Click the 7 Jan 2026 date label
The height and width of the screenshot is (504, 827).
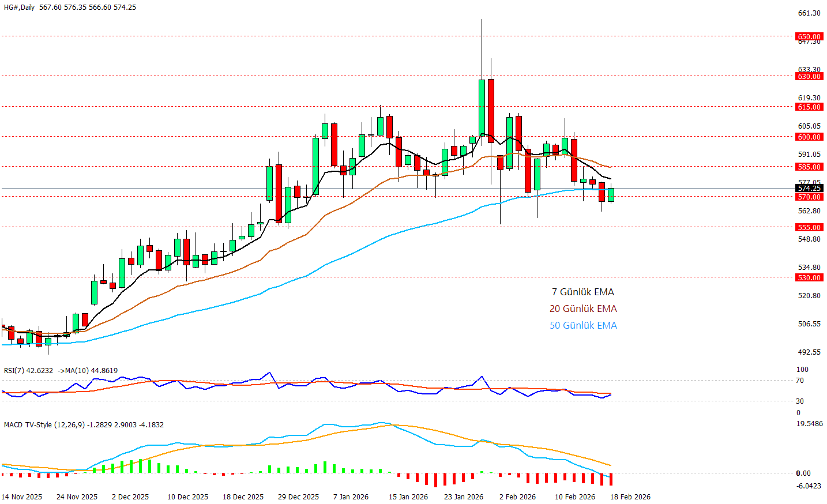351,497
